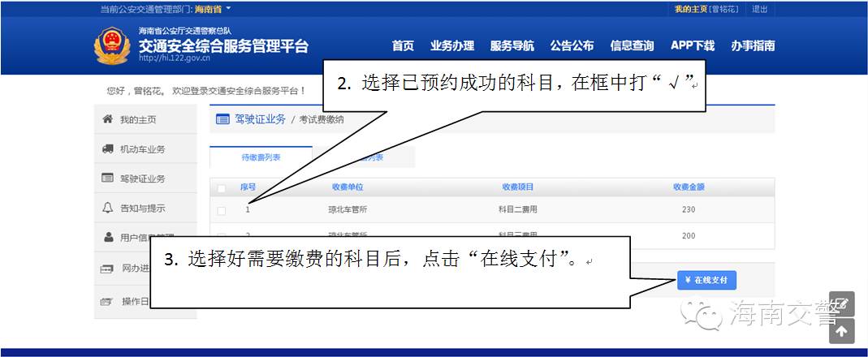Screen dimensions: 868x357
Task: Click the police badge logo
Action: (x=112, y=45)
